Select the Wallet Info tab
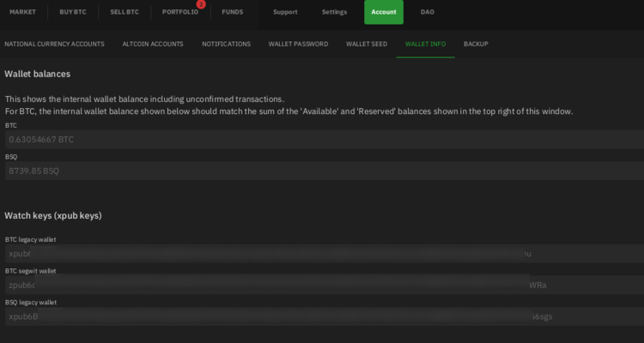The image size is (644, 343). click(x=425, y=44)
